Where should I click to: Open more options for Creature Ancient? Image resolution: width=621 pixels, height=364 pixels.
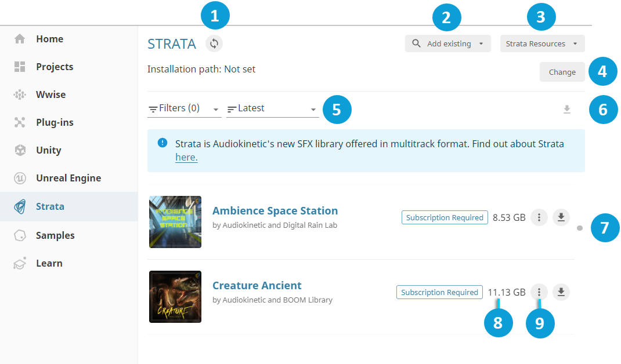(539, 292)
